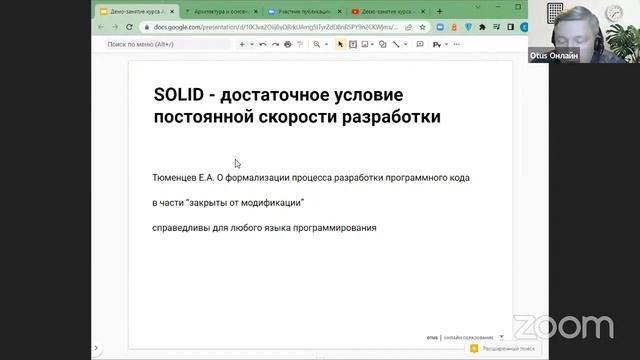Click the blue shield extension icon
This screenshot has width=640, height=360.
pyautogui.click(x=468, y=27)
